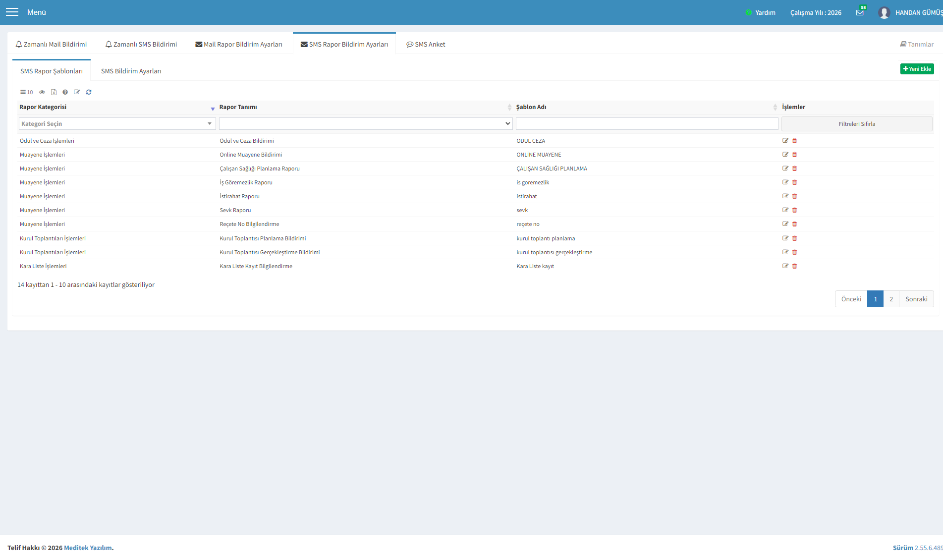This screenshot has width=943, height=560.
Task: Click Filtreleri Sıfırla button
Action: tap(857, 124)
